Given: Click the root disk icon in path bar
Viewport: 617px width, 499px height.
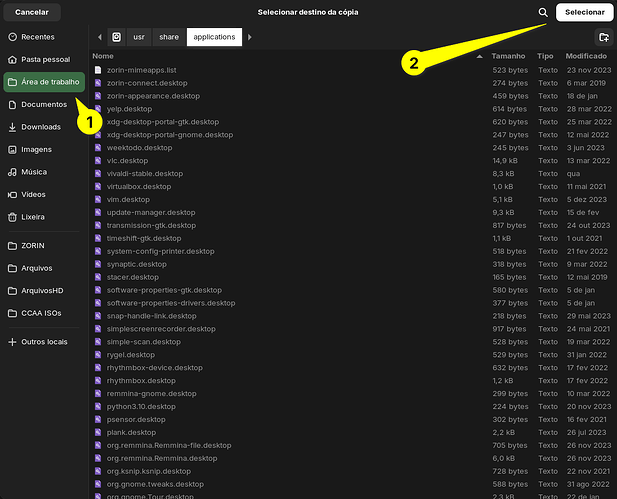Looking at the screenshot, I should pyautogui.click(x=117, y=37).
